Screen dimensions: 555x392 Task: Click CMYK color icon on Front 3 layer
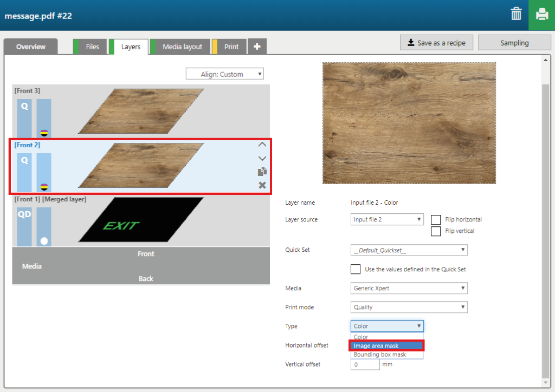click(x=44, y=133)
